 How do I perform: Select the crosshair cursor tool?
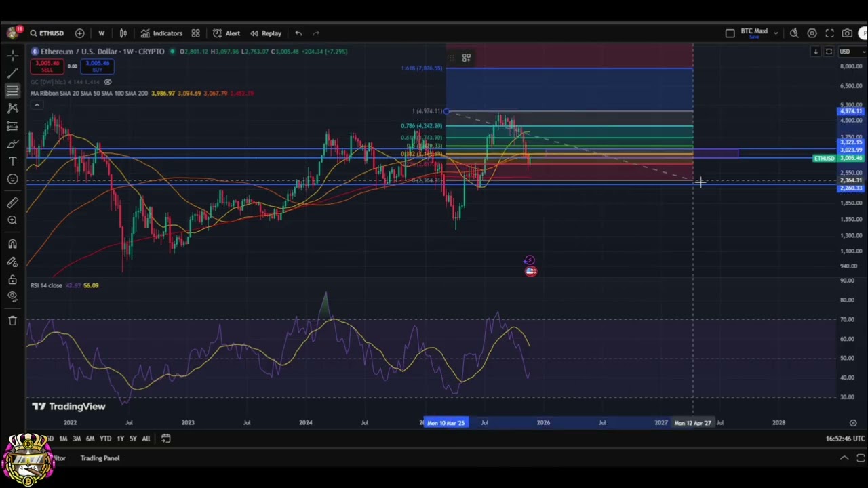12,55
